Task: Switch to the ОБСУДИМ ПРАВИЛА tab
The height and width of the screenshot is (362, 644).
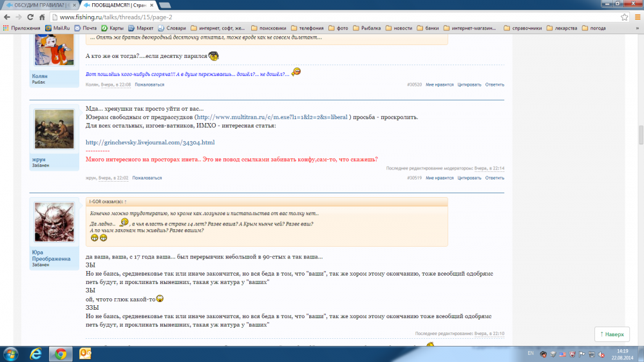Action: 39,5
